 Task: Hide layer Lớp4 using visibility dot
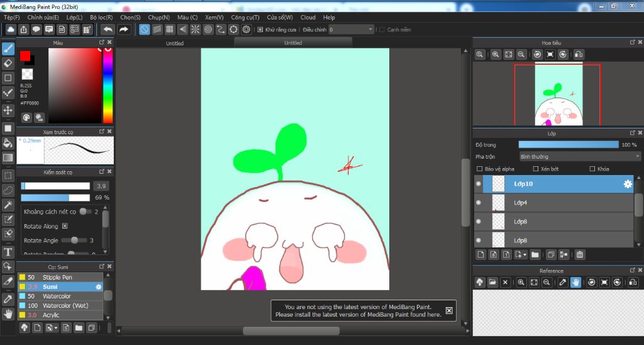tap(479, 203)
